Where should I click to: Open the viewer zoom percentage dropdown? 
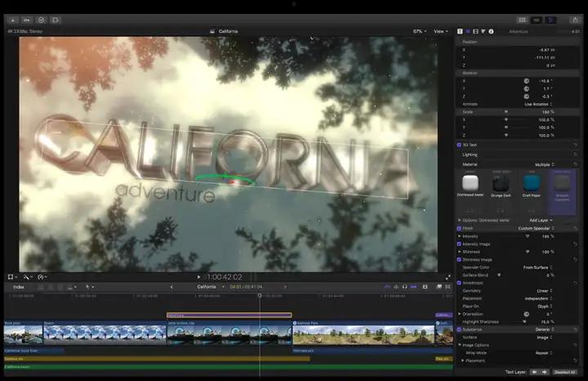420,32
